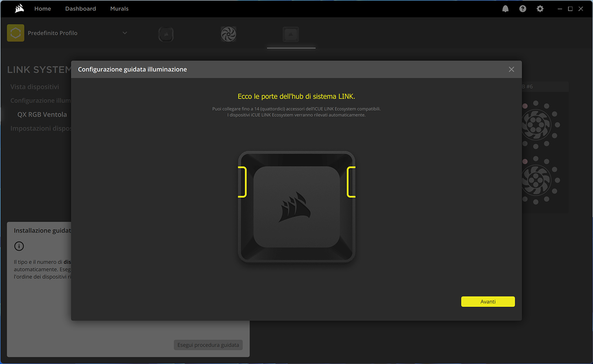The height and width of the screenshot is (364, 593).
Task: Click the left hub port highlight
Action: click(x=242, y=182)
